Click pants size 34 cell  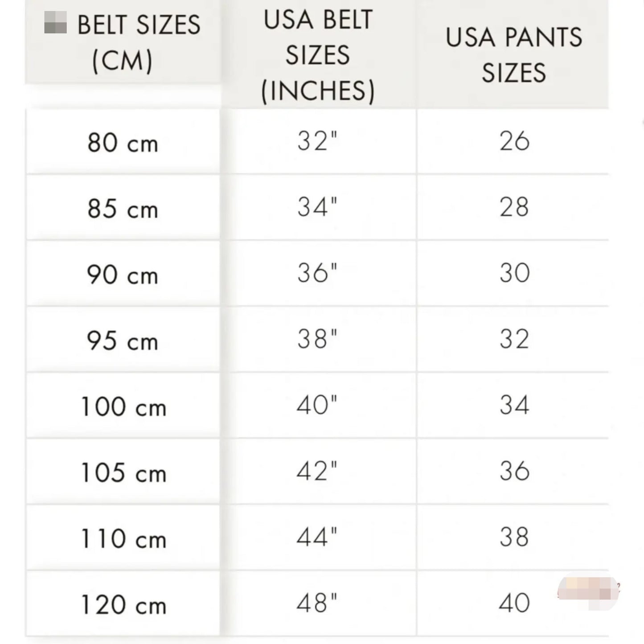(x=513, y=406)
